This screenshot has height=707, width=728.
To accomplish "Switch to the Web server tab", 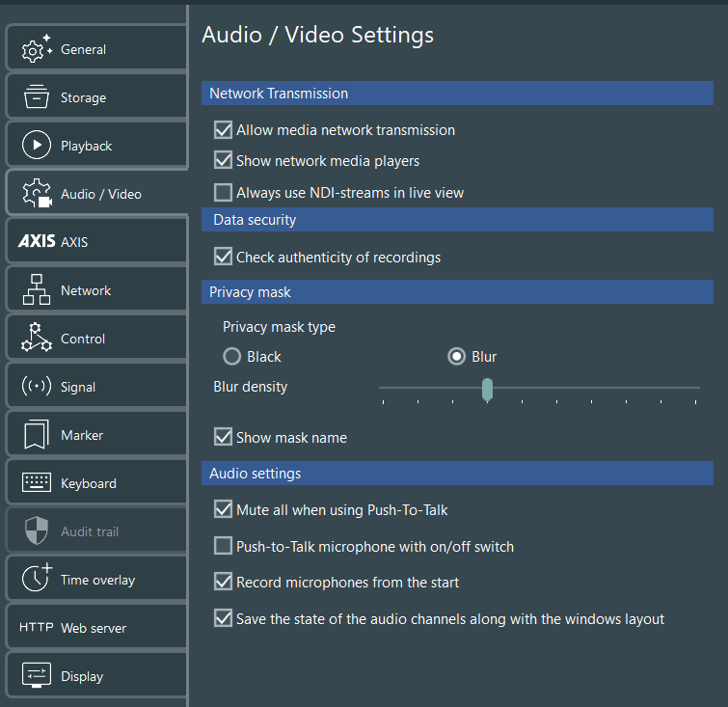I will pos(94,628).
